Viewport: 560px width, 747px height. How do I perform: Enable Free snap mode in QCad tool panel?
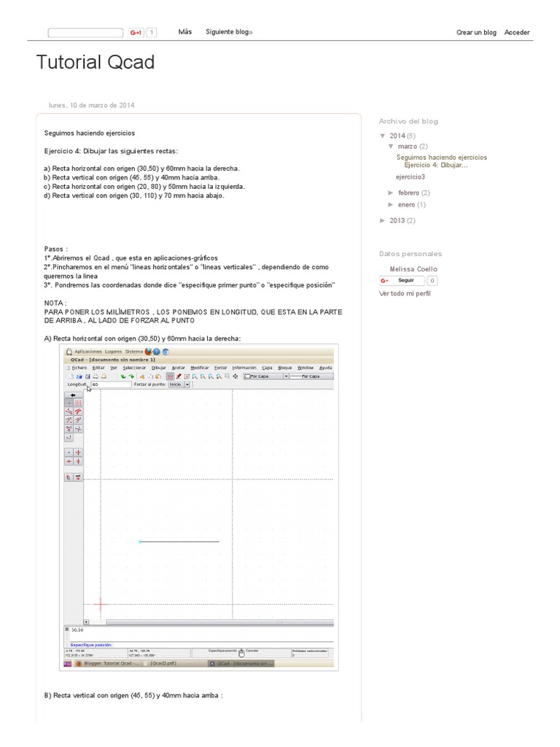(69, 403)
